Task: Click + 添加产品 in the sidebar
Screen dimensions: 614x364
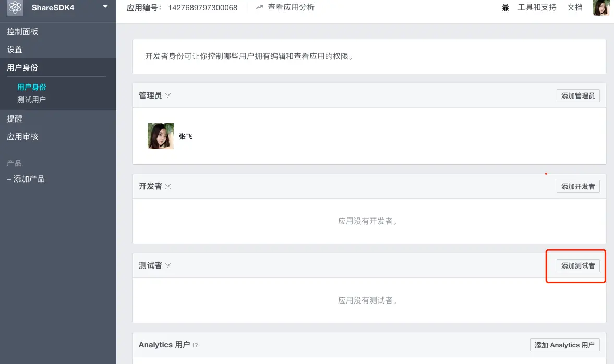Action: pyautogui.click(x=26, y=179)
